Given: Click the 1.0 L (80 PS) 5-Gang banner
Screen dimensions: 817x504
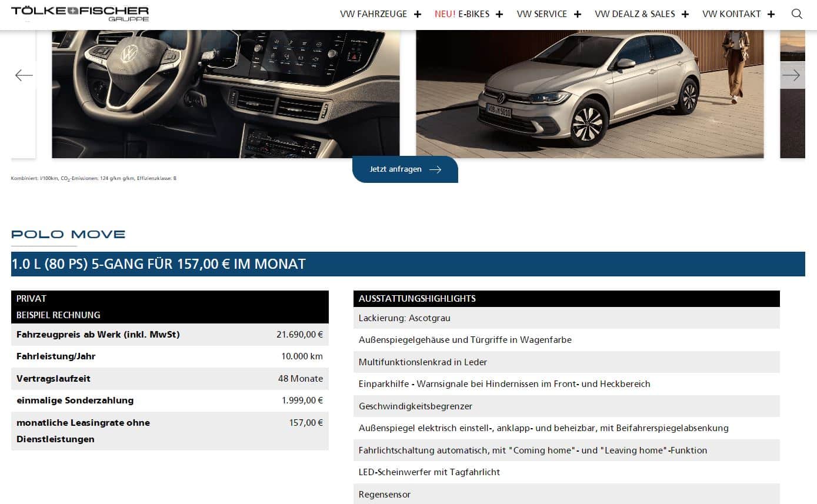Looking at the screenshot, I should coord(408,264).
